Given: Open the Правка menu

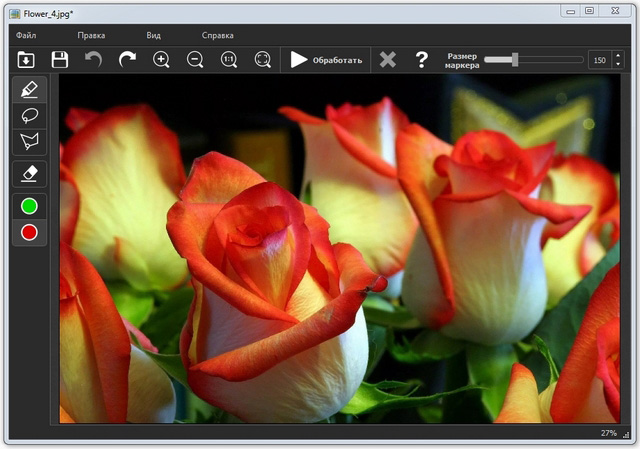Looking at the screenshot, I should coord(91,35).
